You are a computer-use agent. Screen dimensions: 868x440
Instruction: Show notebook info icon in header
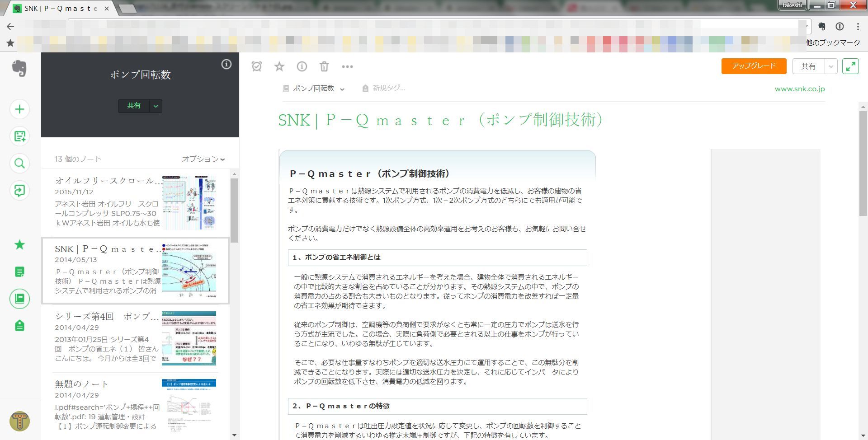click(x=226, y=64)
